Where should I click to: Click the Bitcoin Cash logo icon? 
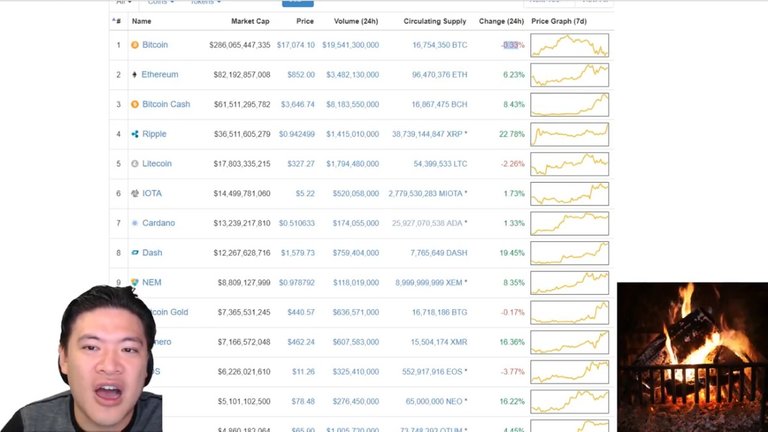point(135,104)
